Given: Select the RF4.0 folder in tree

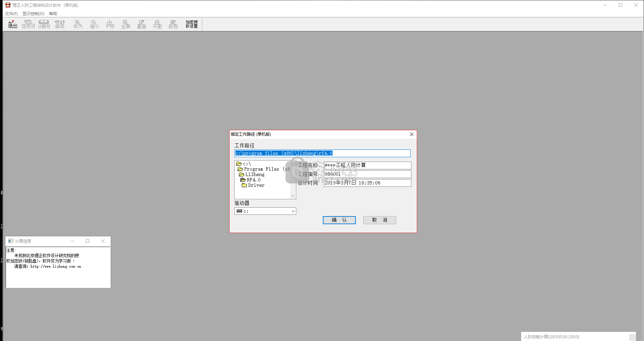Looking at the screenshot, I should [250, 180].
